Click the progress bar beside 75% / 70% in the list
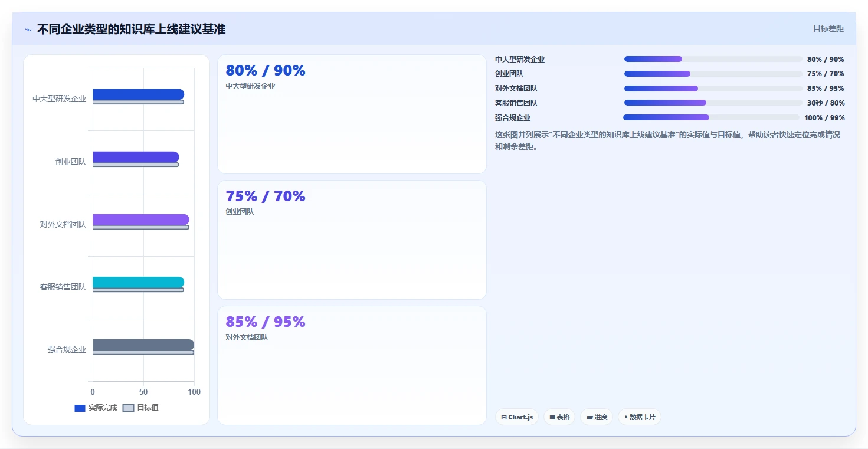 pos(713,74)
